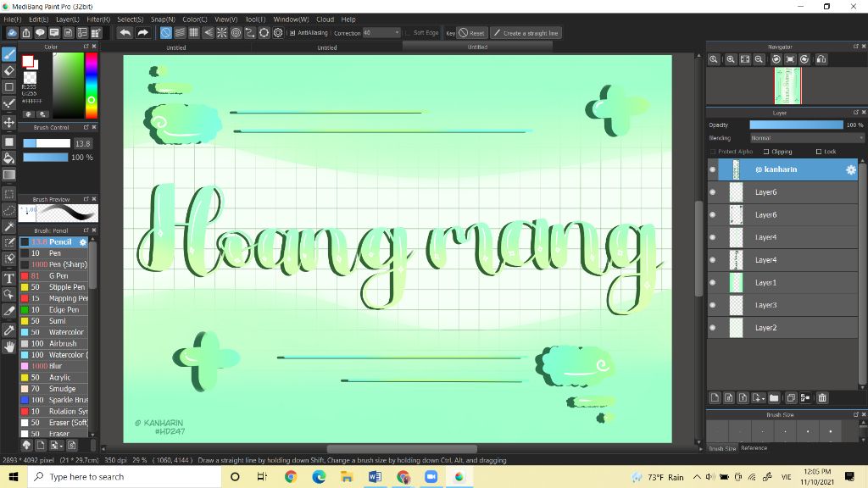
Task: Click the Redo arrow in toolbar
Action: pos(142,33)
